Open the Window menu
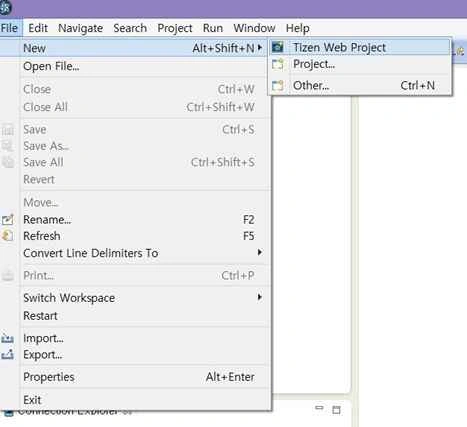Image resolution: width=467 pixels, height=427 pixels. pos(254,28)
